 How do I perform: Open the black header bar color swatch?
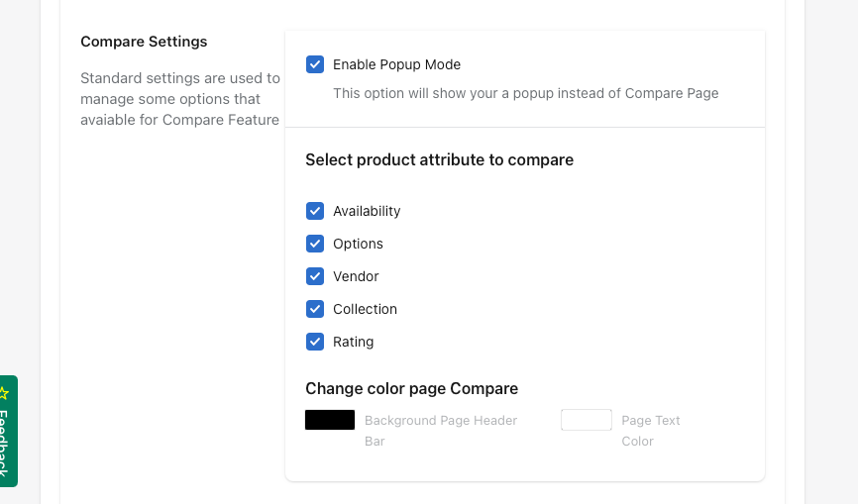(x=330, y=420)
